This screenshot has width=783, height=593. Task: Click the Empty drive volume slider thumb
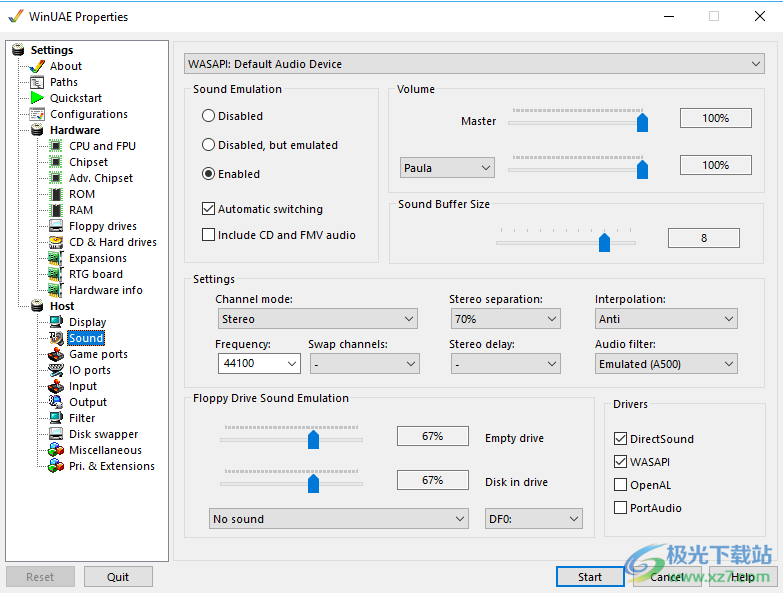pyautogui.click(x=313, y=439)
